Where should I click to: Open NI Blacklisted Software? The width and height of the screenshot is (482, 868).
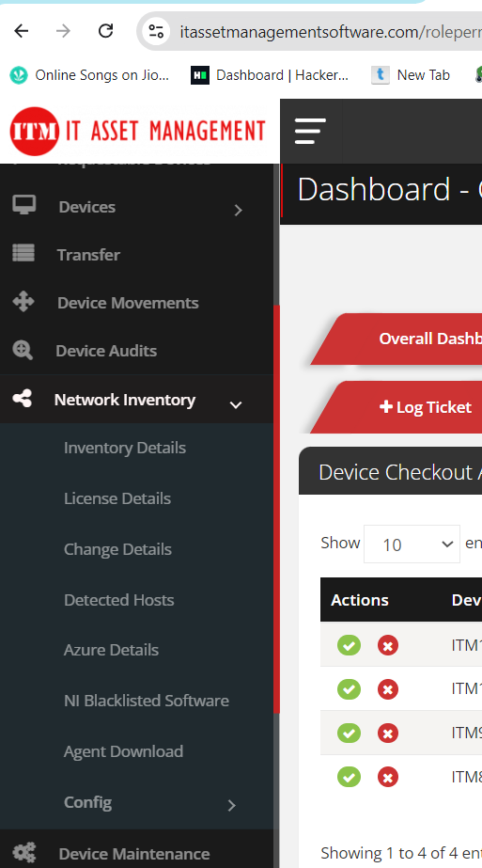pos(146,701)
